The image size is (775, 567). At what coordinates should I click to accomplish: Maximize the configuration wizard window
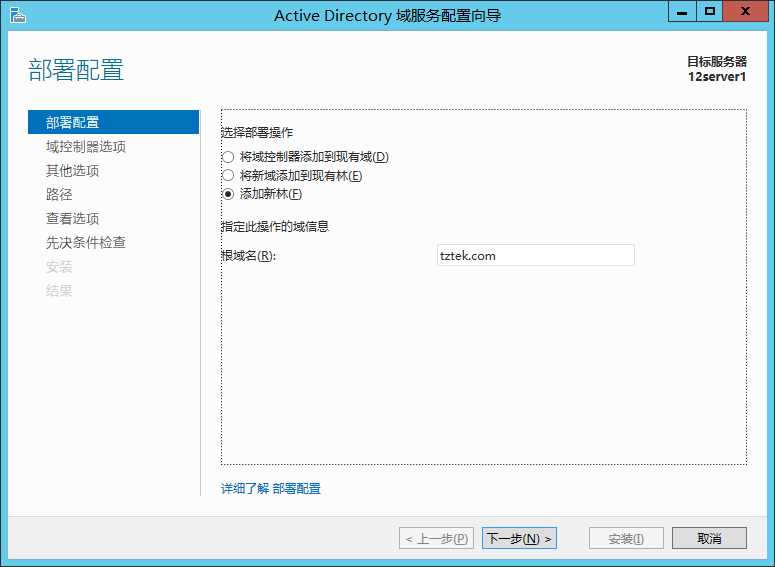tap(710, 12)
